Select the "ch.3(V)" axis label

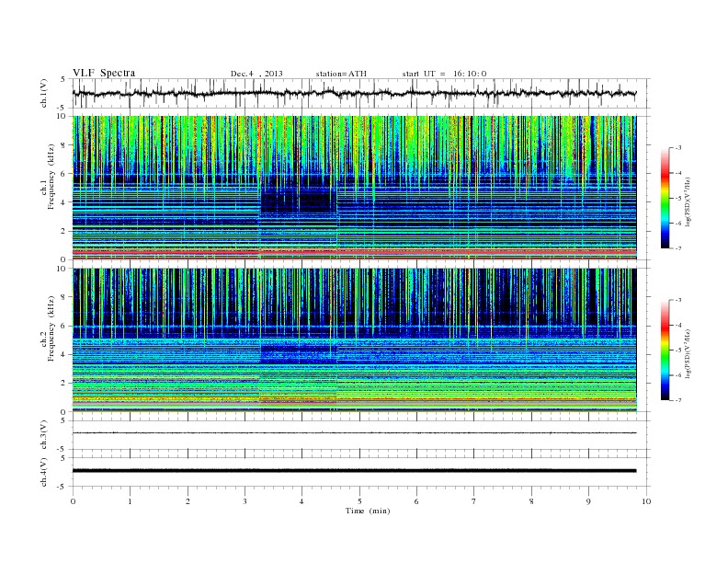pos(44,435)
